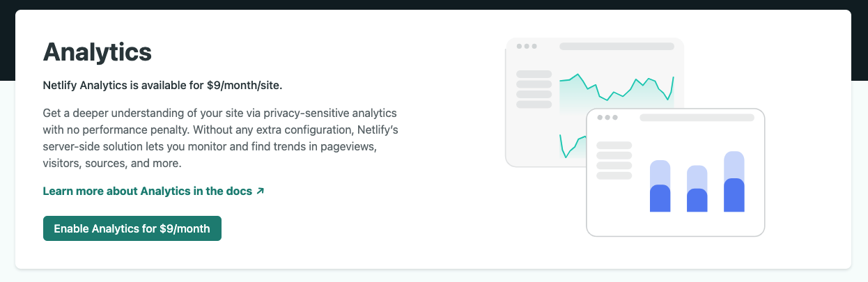Click the gray address bar of front window
This screenshot has width=868, height=282.
(x=697, y=118)
